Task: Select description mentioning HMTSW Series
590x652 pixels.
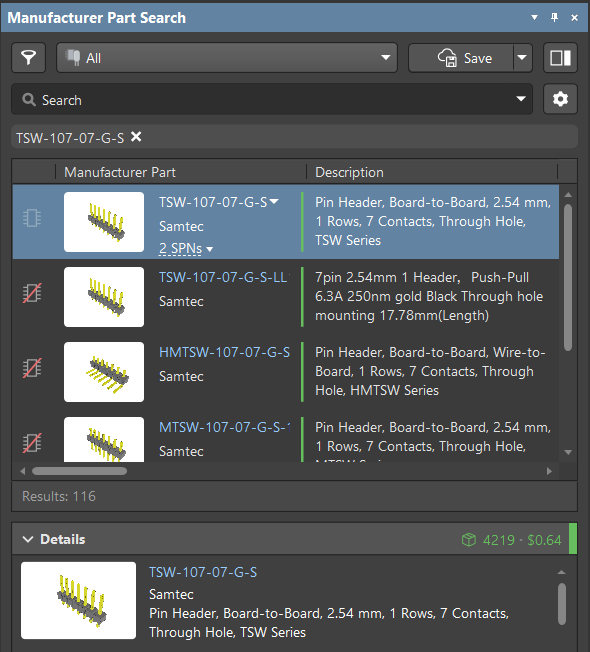Action: click(x=430, y=371)
